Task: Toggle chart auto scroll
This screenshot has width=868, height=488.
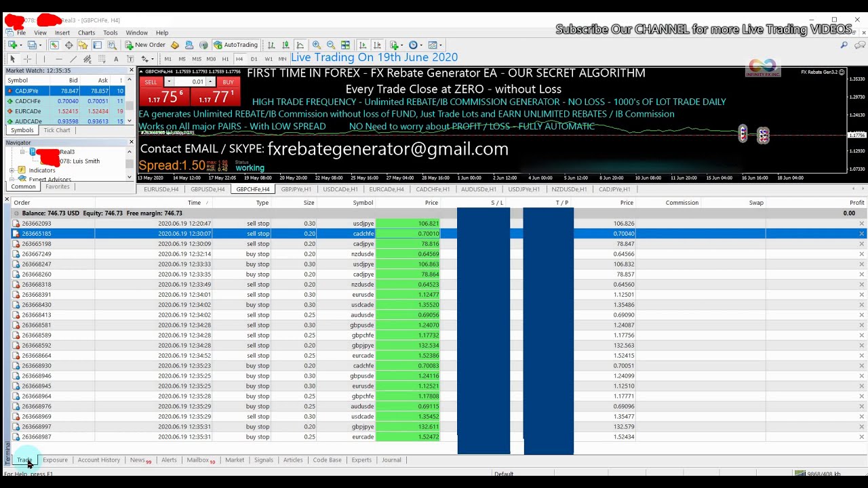Action: 363,45
